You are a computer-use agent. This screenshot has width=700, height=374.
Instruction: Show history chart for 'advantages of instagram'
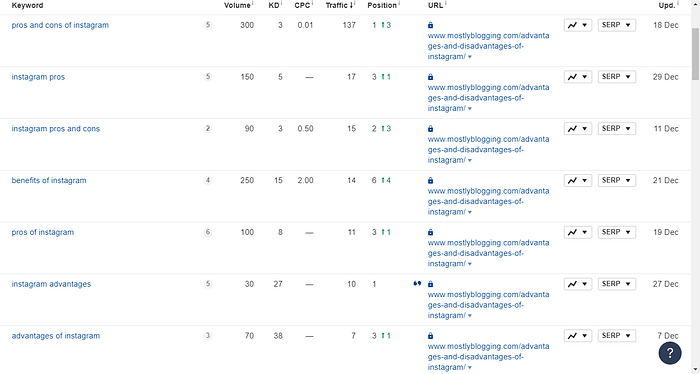pos(578,336)
